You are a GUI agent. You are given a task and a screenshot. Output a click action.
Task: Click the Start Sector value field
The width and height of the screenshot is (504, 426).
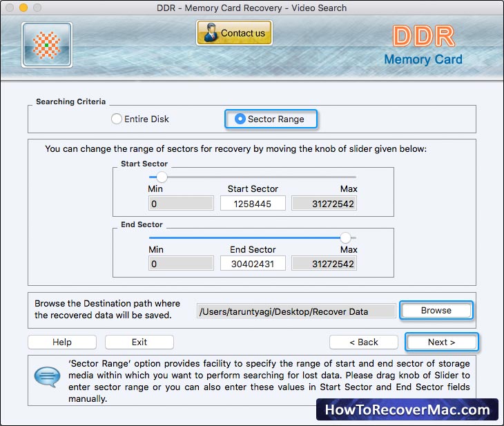[x=253, y=204]
